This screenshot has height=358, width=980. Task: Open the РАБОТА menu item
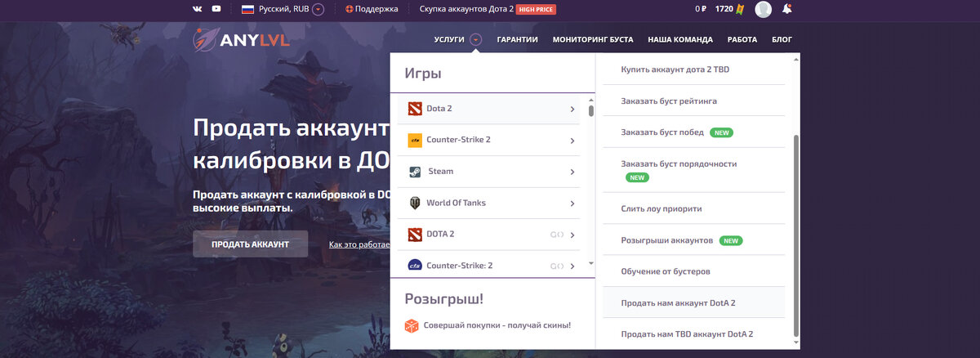[x=742, y=39]
